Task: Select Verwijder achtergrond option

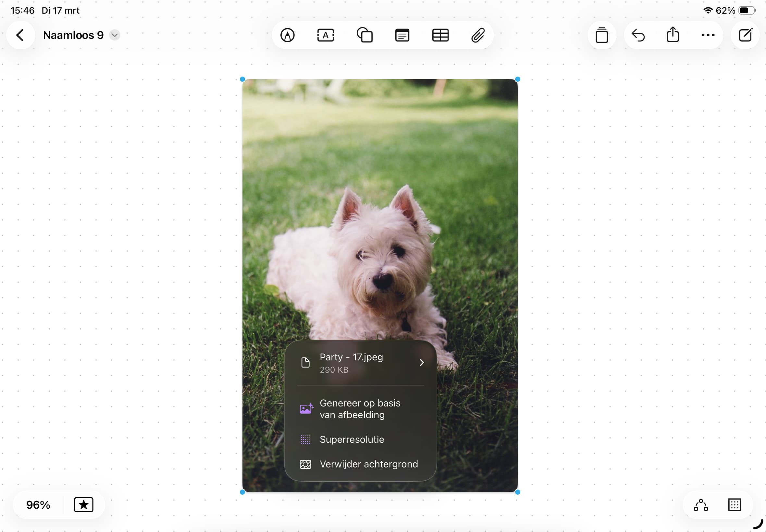Action: (x=368, y=464)
